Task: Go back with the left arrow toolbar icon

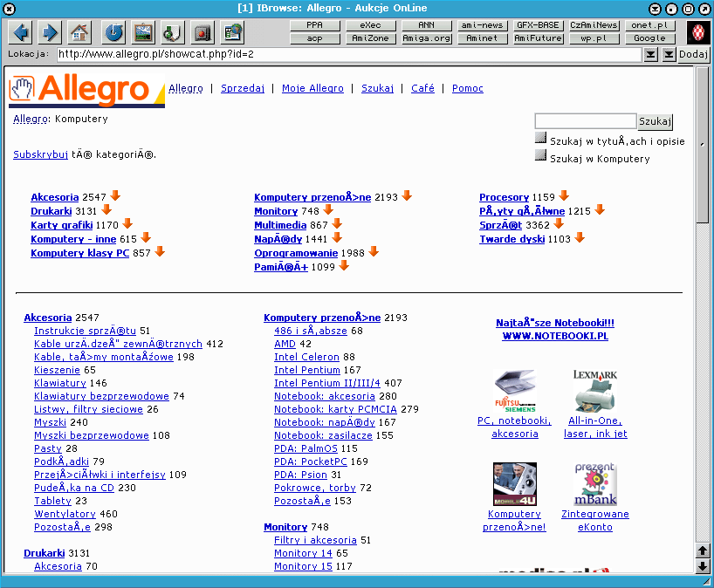Action: 21,32
